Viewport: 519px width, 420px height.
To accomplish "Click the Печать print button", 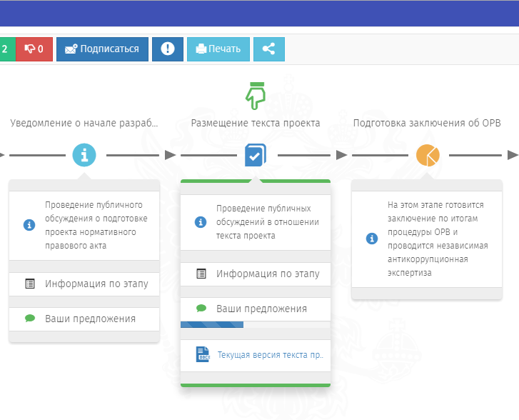I will [218, 49].
